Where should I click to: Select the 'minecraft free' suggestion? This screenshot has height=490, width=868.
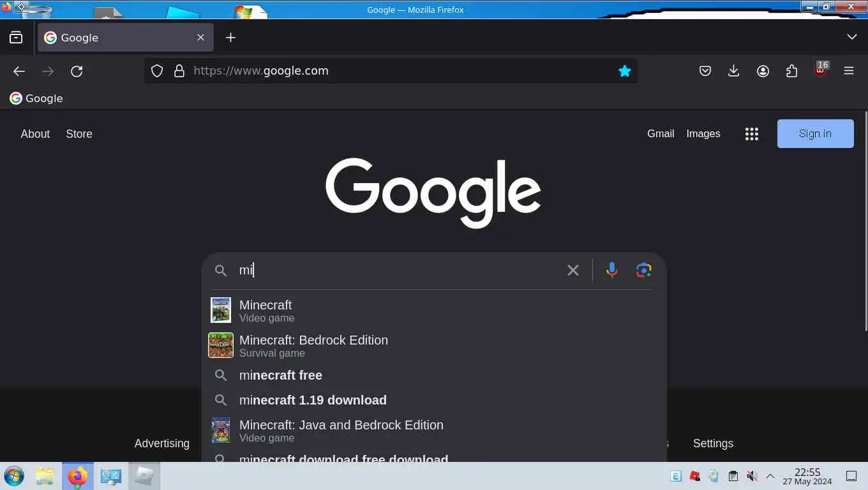[434, 375]
